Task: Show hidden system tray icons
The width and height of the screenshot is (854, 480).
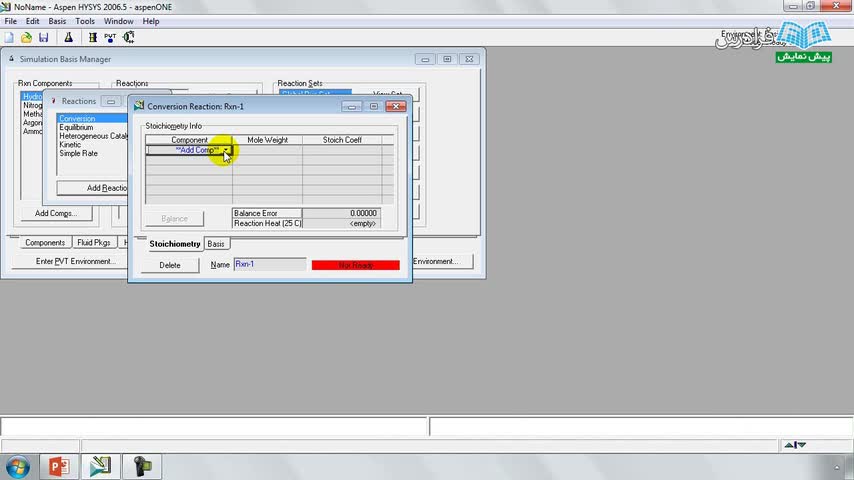Action: (x=837, y=467)
